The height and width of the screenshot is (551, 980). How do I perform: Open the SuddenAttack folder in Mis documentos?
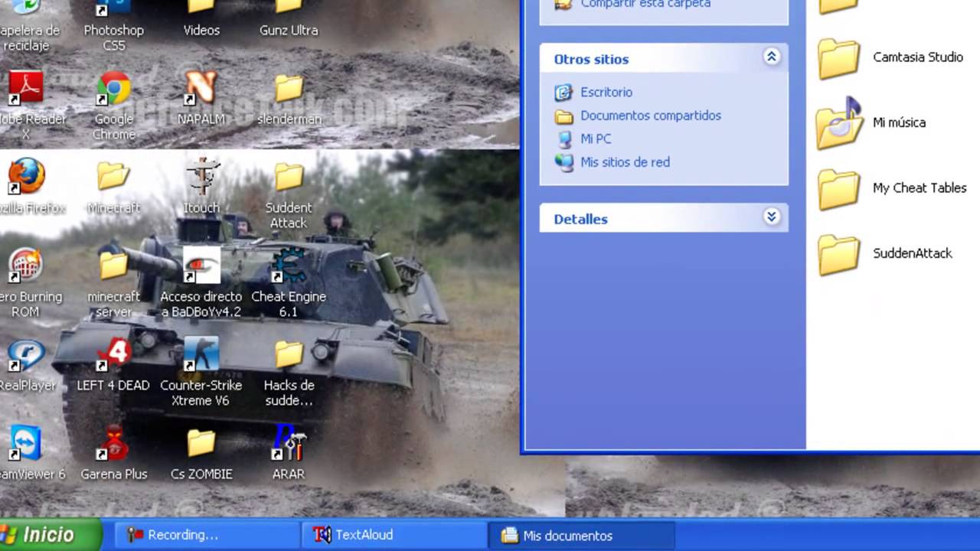(885, 253)
